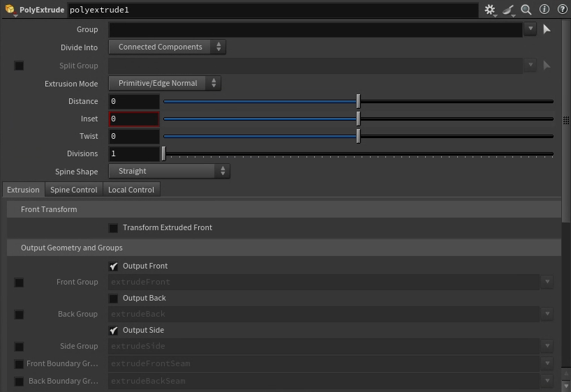Click the node name field polyextrude1
Viewport: 571px width, 392px height.
click(x=273, y=10)
